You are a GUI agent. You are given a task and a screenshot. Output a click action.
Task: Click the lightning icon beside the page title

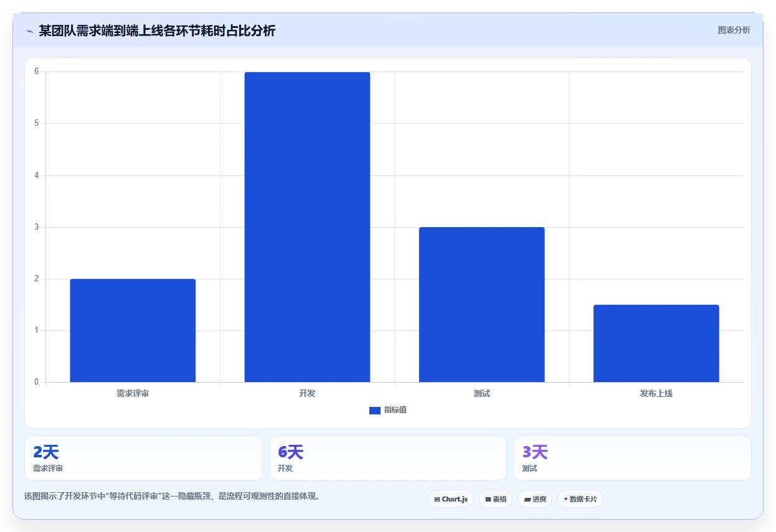click(x=30, y=31)
